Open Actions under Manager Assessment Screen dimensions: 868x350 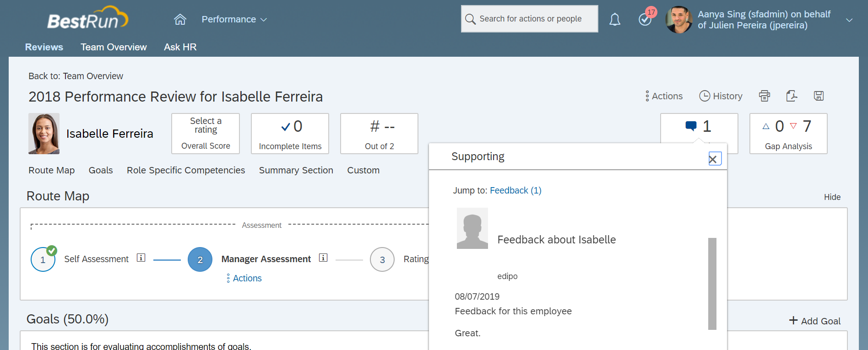244,278
